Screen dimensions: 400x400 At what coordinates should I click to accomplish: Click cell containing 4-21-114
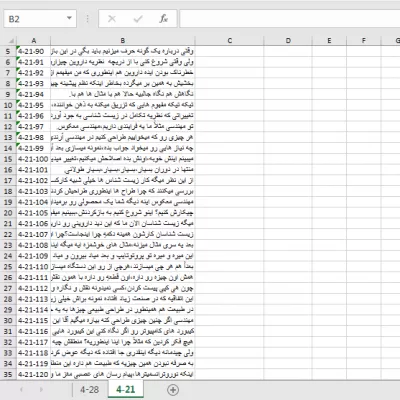click(x=33, y=310)
